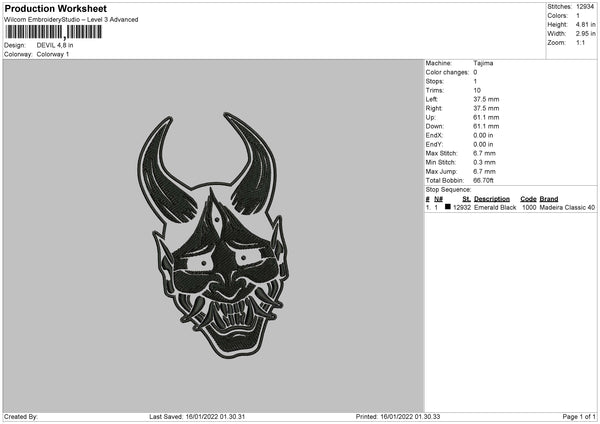Click the St. column header
600x424 pixels.
466,199
